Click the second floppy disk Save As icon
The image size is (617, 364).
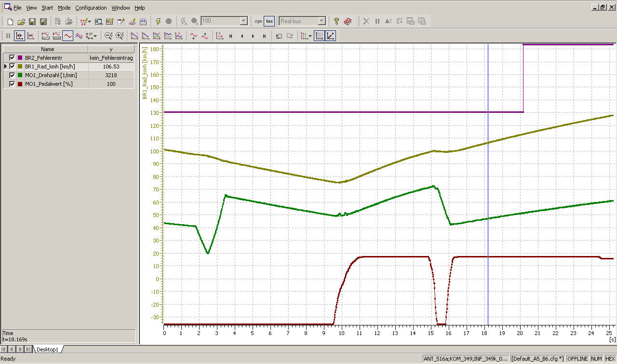[x=43, y=21]
